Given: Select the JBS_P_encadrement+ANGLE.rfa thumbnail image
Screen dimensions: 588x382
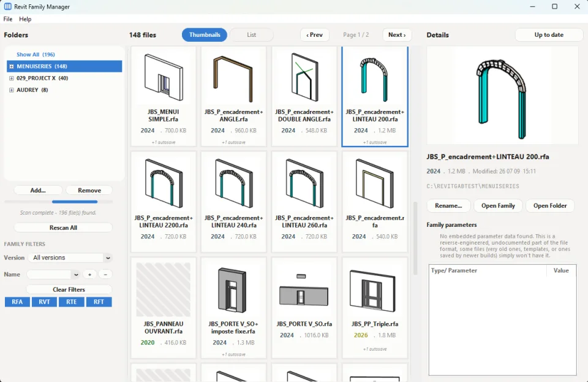Looking at the screenshot, I should (233, 77).
